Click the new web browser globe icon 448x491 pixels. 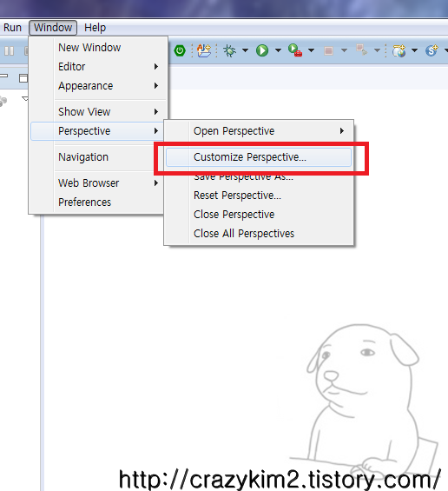tap(399, 50)
